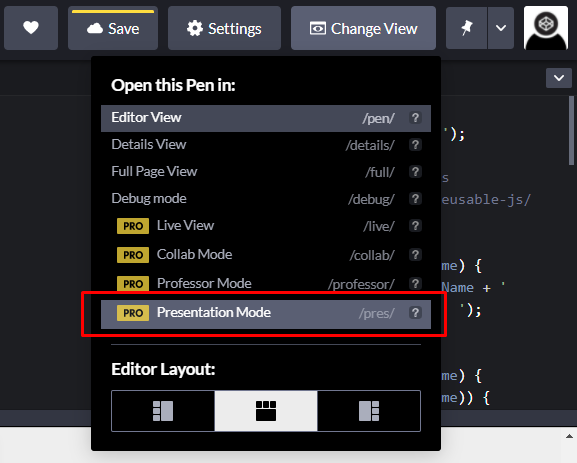Open help for Professor Mode
Screen dimensions: 577x463
(415, 284)
